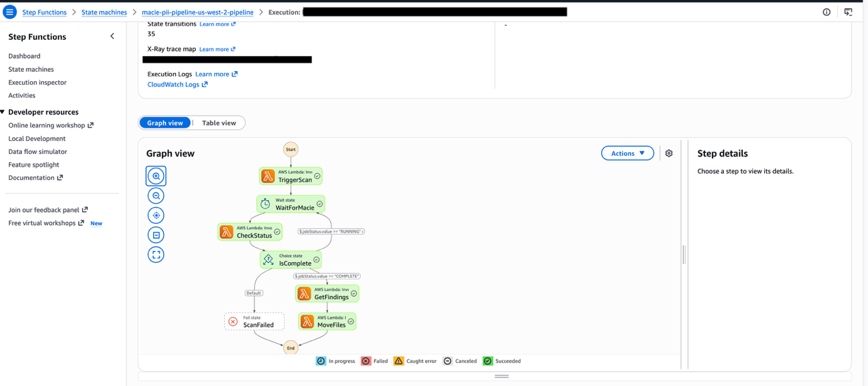Go to Step Functions breadcrumb
868x386 pixels.
(44, 12)
